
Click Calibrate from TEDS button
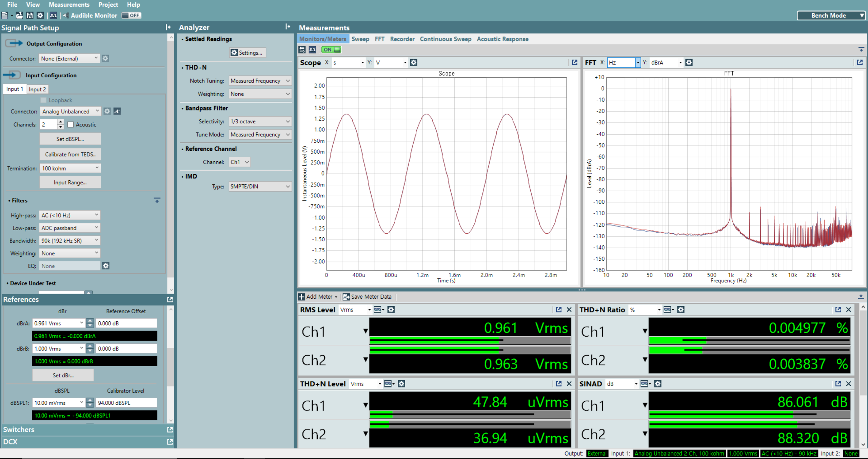(70, 154)
